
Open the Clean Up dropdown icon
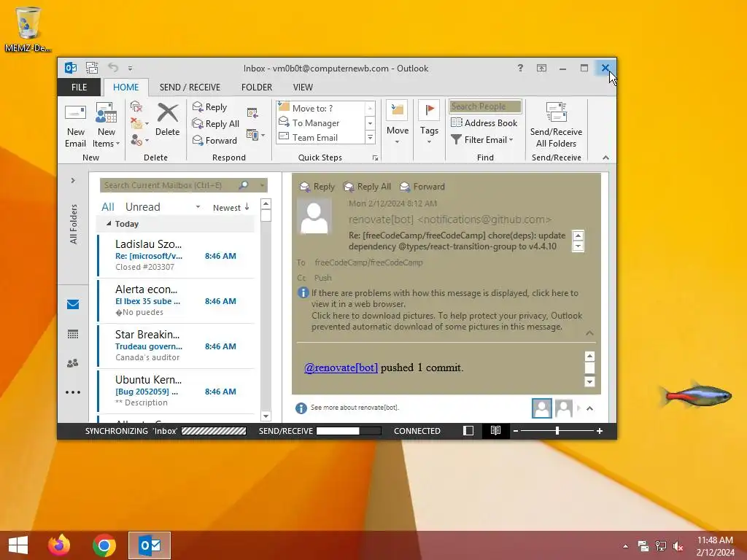(139, 124)
